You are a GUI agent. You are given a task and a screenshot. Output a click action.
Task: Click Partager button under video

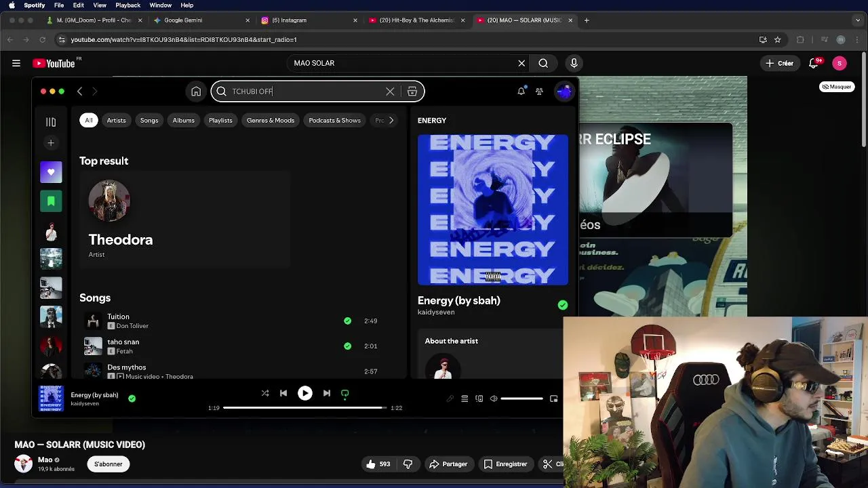point(448,464)
